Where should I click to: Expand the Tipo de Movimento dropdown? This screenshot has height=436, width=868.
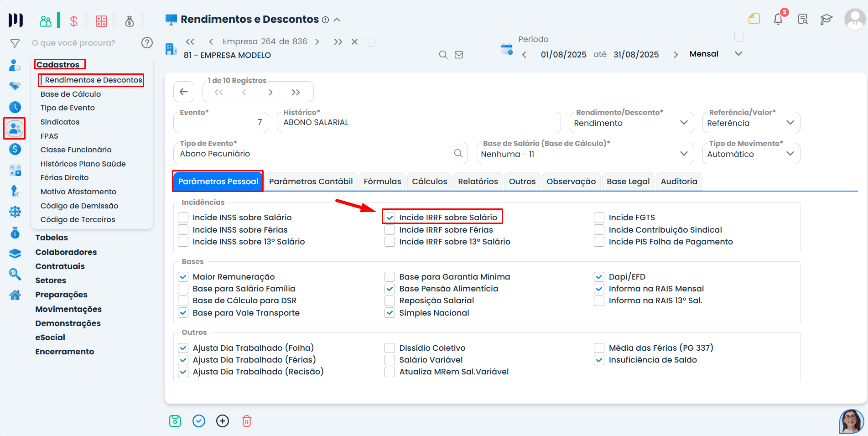[751, 154]
